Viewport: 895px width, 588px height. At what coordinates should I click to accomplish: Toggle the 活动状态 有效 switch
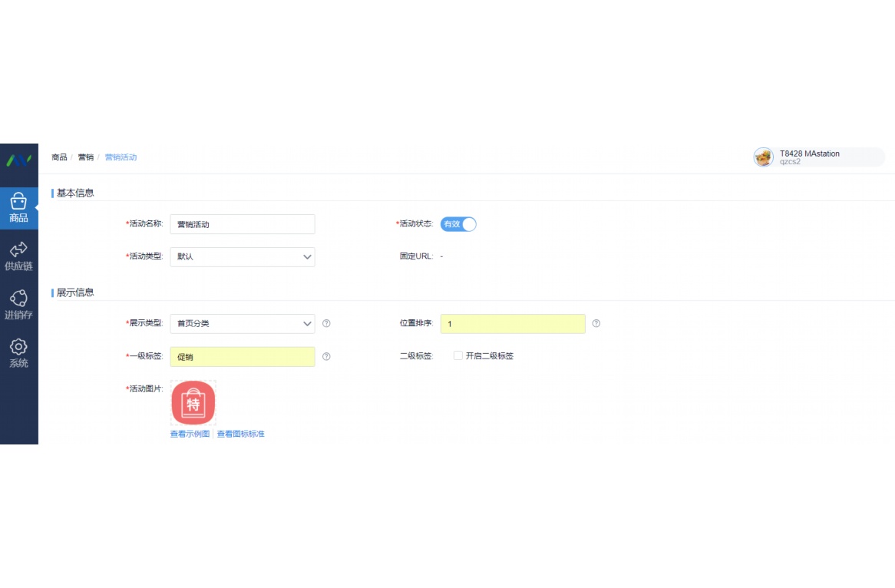[458, 224]
